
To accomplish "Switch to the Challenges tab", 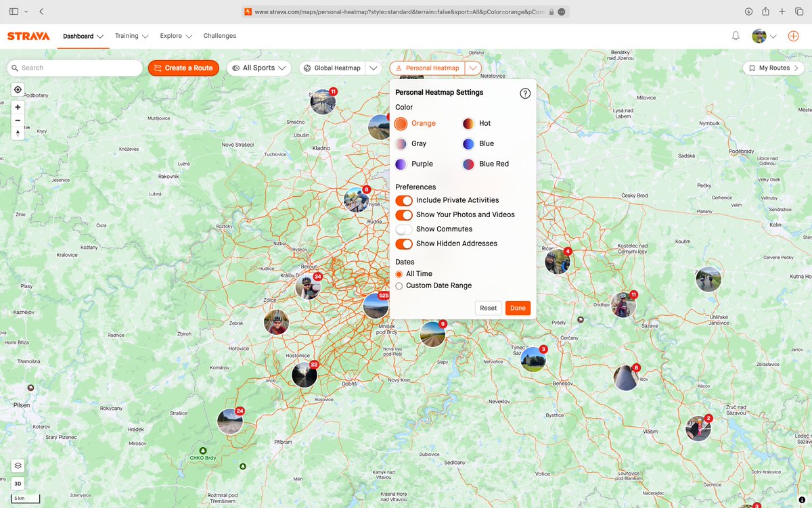I will click(219, 36).
